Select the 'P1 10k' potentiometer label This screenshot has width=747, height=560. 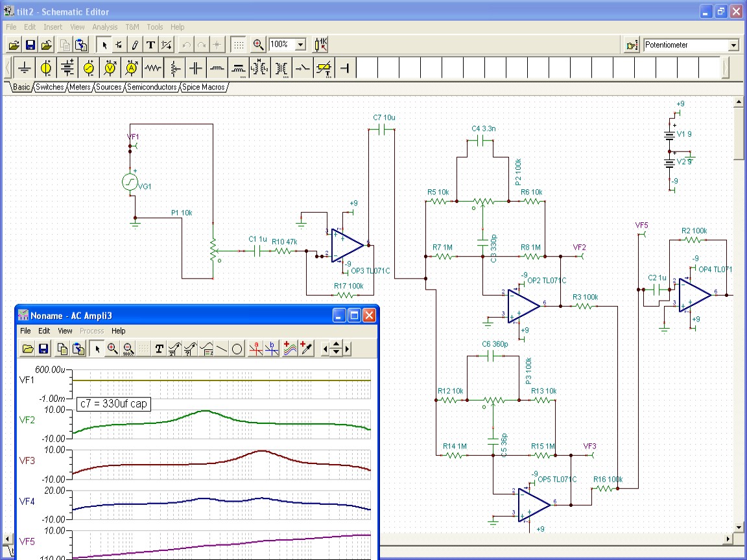(x=182, y=213)
